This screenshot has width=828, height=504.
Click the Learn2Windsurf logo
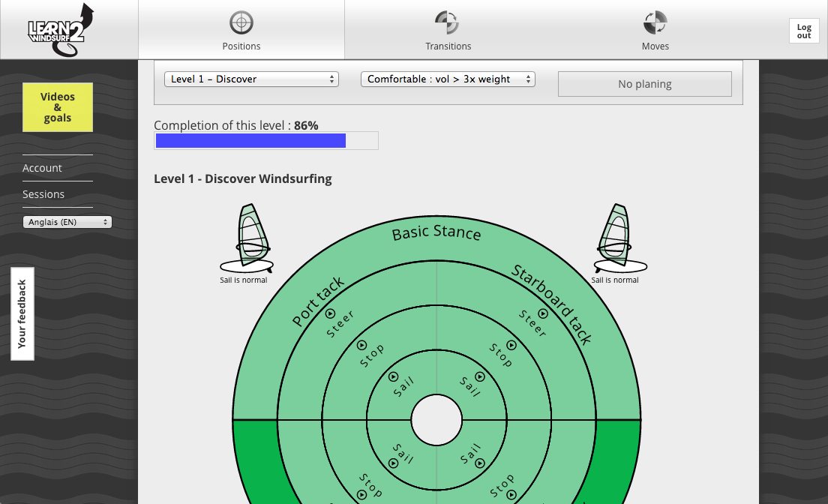tap(61, 29)
